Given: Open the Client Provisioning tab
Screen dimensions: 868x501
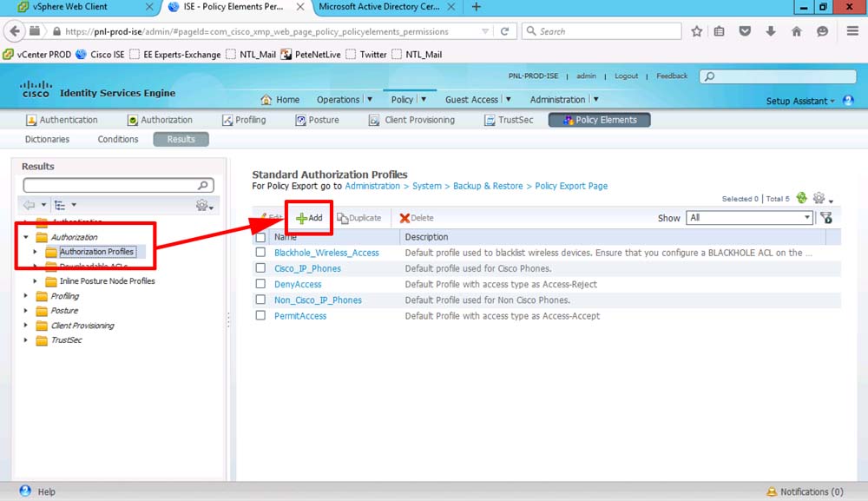Looking at the screenshot, I should 411,120.
